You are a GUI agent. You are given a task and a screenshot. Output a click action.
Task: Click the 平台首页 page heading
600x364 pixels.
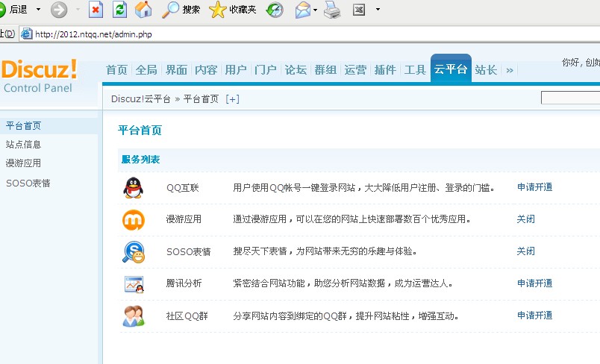tap(140, 131)
